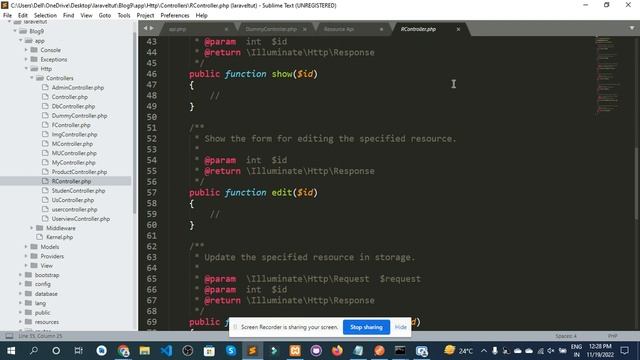The height and width of the screenshot is (360, 640).
Task: Launch Firefox from taskbar
Action: tap(337, 351)
